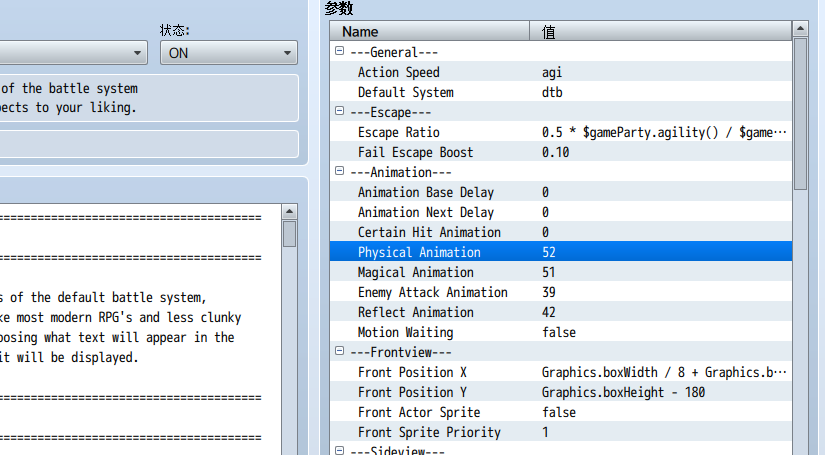Click the empty author field below description
This screenshot has height=455, width=825.
click(x=149, y=144)
